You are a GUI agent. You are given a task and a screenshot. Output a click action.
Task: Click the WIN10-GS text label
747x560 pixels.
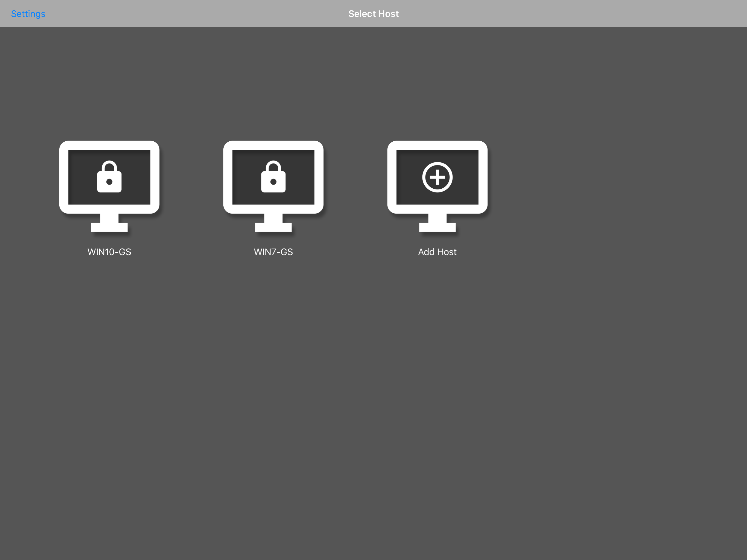(109, 252)
